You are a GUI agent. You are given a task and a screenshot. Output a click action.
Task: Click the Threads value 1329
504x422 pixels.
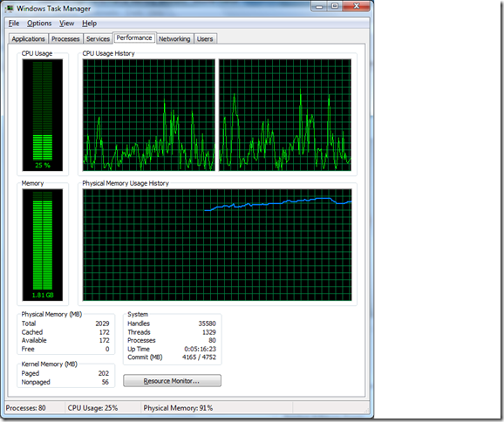209,332
